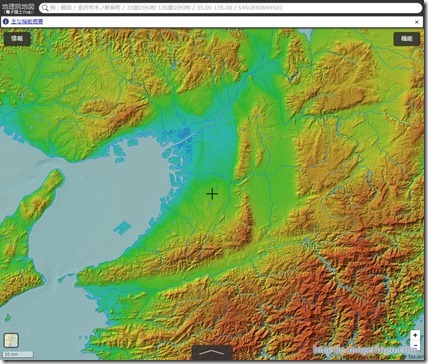The width and height of the screenshot is (428, 364).
Task: Expand the bottom panel chevron
Action: coord(212,352)
